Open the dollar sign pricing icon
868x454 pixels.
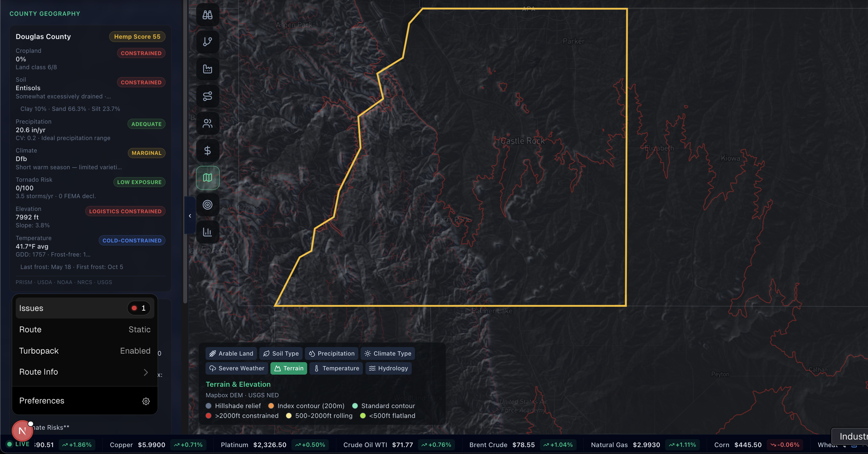point(207,151)
